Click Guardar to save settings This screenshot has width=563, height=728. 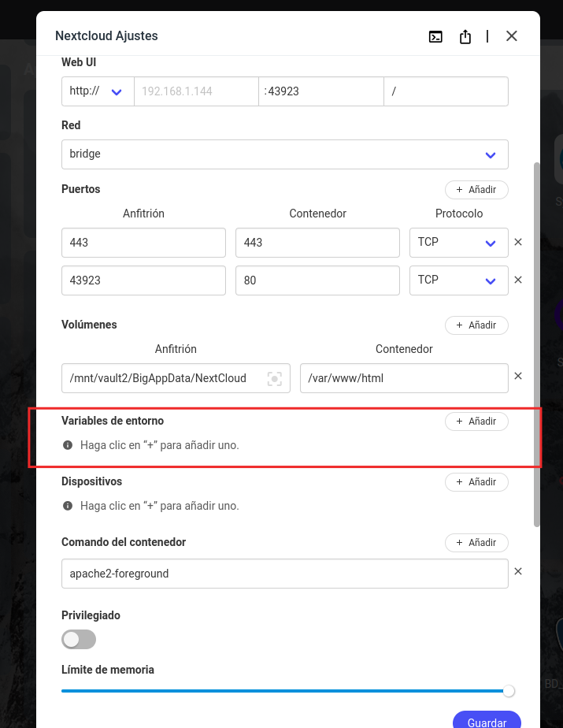click(487, 722)
